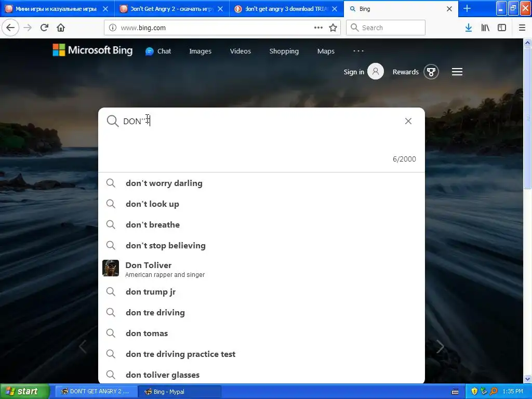Expand more Bing navigation options
The height and width of the screenshot is (399, 532).
(x=358, y=51)
